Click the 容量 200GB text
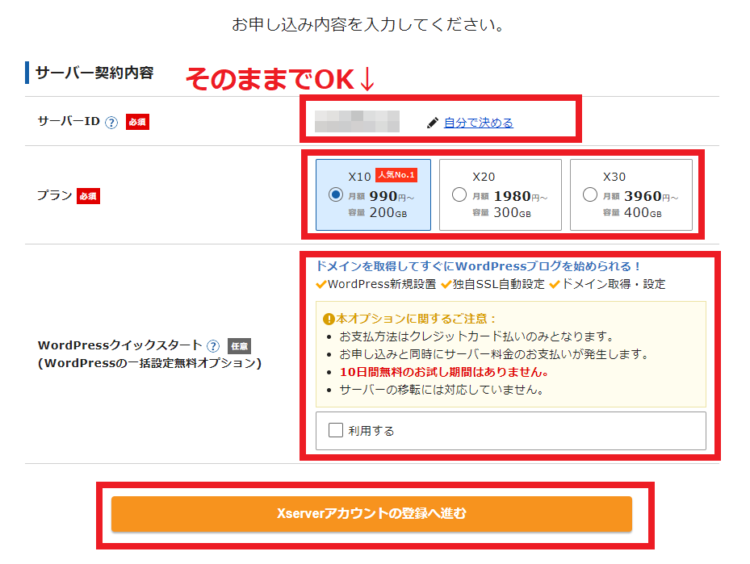This screenshot has width=750, height=564. pyautogui.click(x=377, y=212)
